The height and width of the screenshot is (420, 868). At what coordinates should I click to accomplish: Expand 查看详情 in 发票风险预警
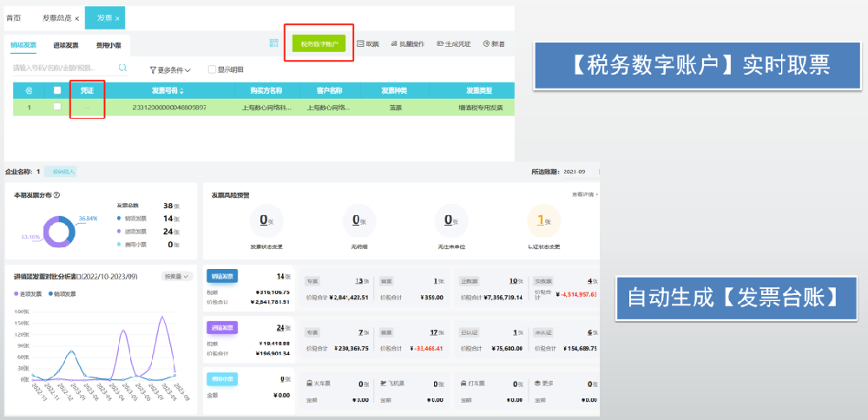(586, 194)
